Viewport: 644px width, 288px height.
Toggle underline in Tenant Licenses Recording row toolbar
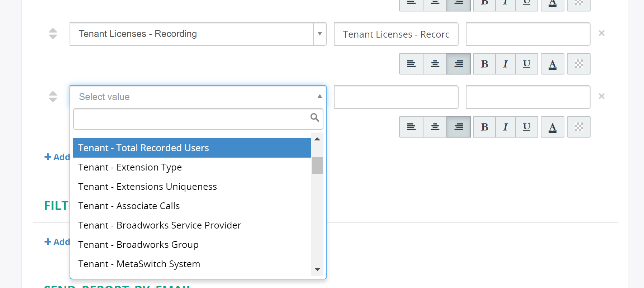point(527,64)
